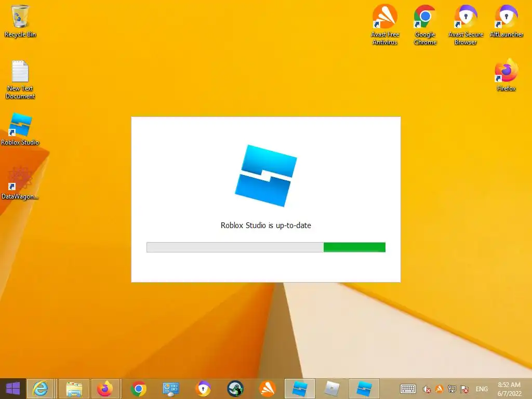
Task: Select the Roblox Studio desktop shortcut
Action: pyautogui.click(x=20, y=129)
